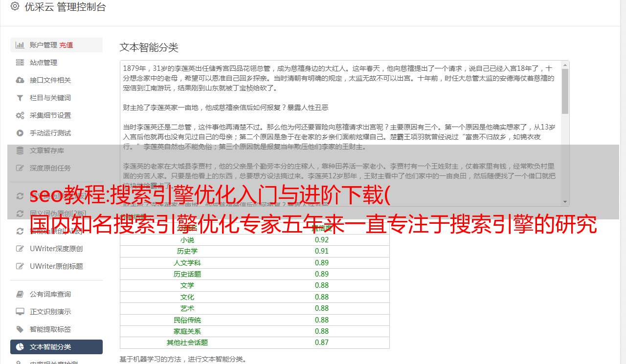Click the bar chart icon for 账户管理
Viewport: 626px width, 364px height.
20,45
